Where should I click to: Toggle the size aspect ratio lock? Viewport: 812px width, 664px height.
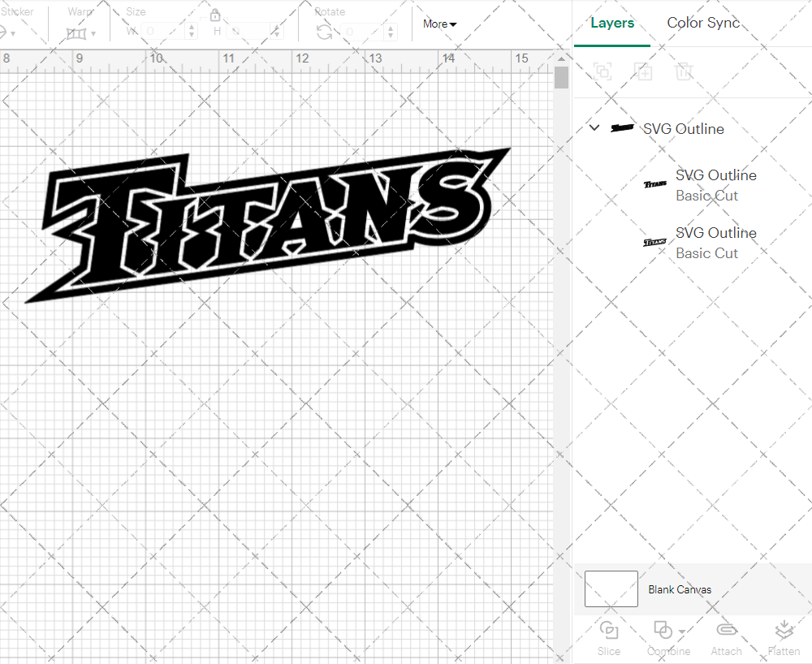coord(215,15)
